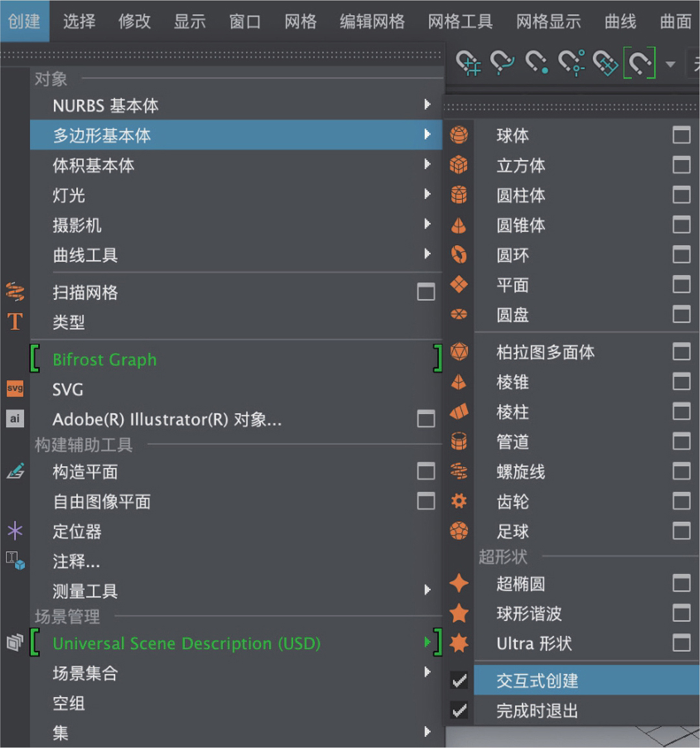
Task: Toggle the 交互式创建 checkbox
Action: tap(459, 680)
